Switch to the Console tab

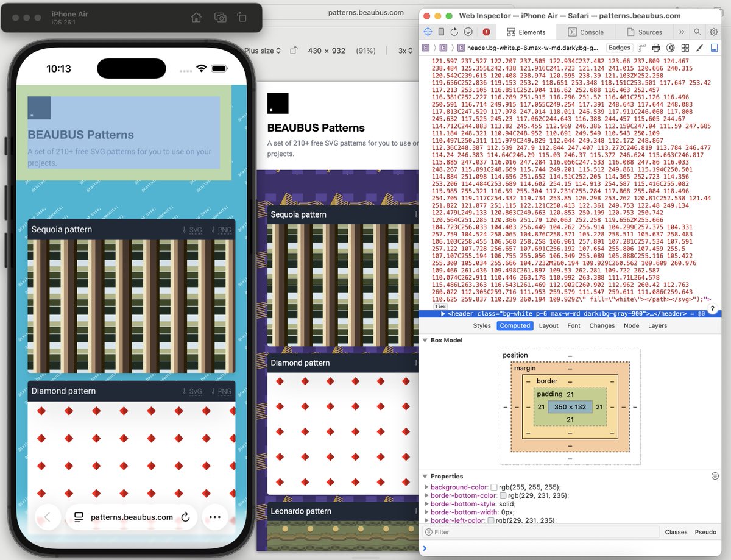tap(586, 32)
